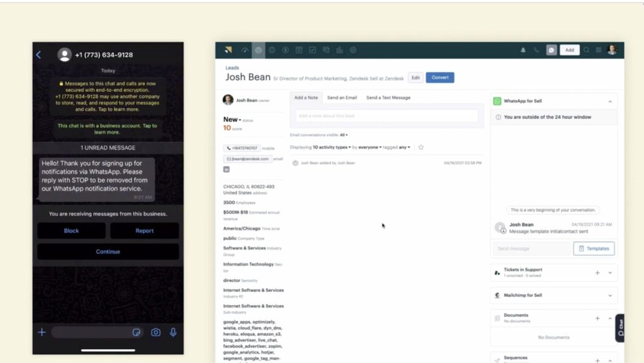Expand the Tickets in Support panel chevron

(x=610, y=272)
